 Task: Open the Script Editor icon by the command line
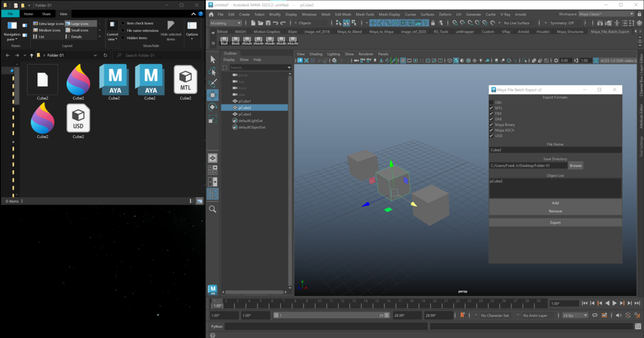click(638, 326)
